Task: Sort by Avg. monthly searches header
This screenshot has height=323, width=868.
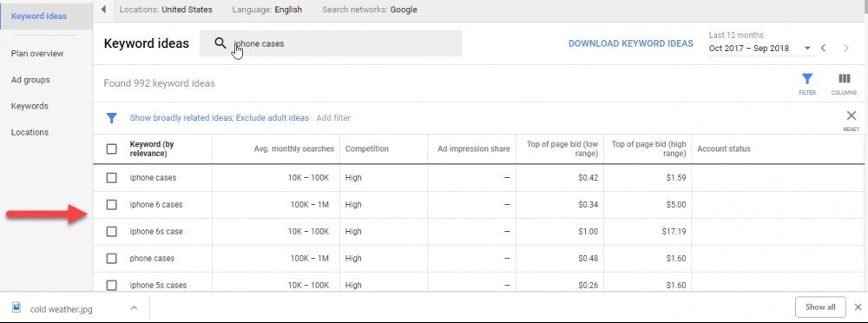Action: coord(294,149)
